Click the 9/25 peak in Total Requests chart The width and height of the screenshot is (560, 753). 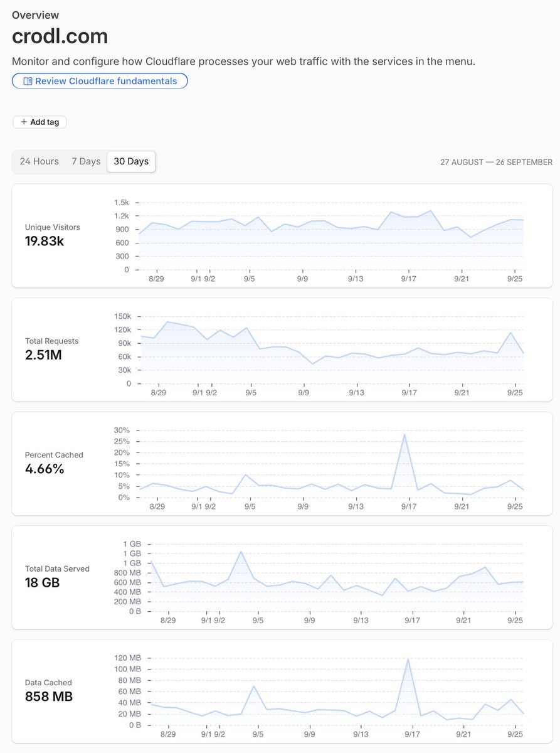[511, 333]
